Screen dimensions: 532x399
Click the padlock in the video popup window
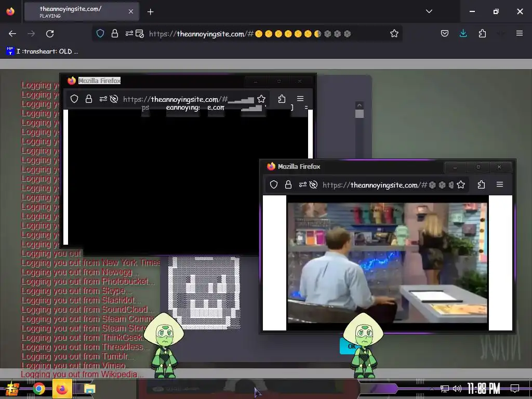tap(288, 184)
